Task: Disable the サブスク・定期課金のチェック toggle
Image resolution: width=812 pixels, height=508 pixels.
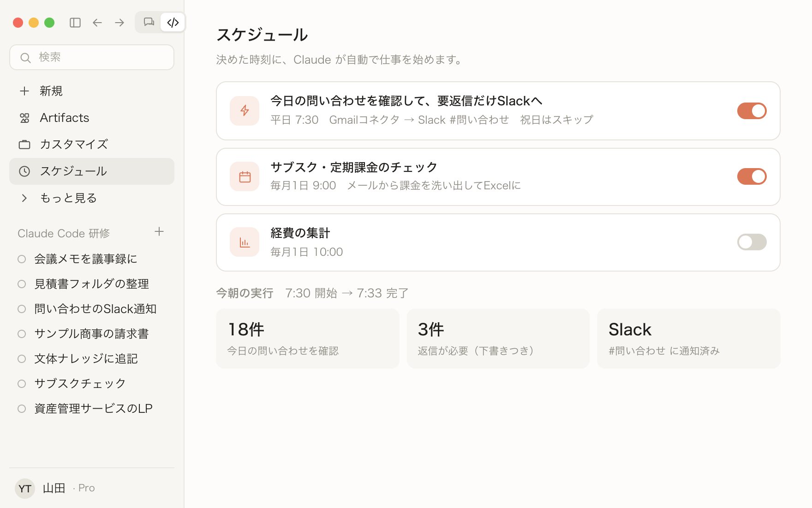Action: [x=752, y=176]
